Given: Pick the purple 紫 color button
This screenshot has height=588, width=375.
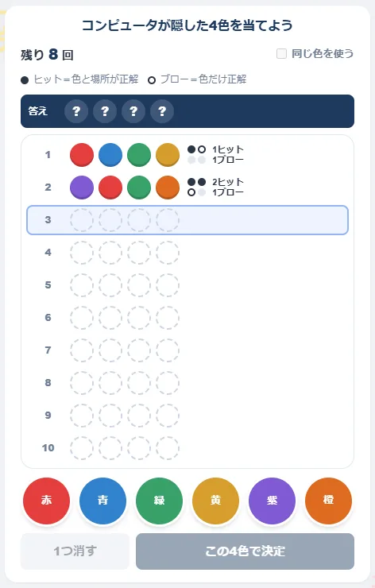Looking at the screenshot, I should click(x=272, y=501).
